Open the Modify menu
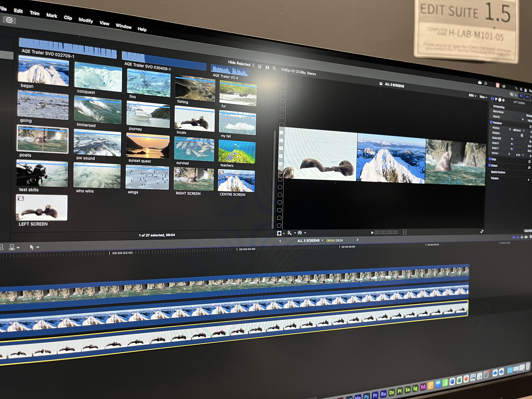Viewport: 532px width, 399px height. (x=86, y=20)
